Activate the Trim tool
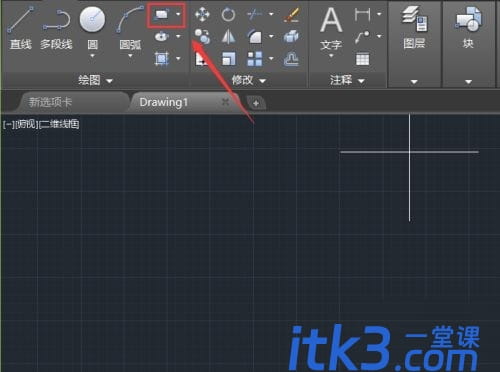The height and width of the screenshot is (372, 500). point(255,14)
